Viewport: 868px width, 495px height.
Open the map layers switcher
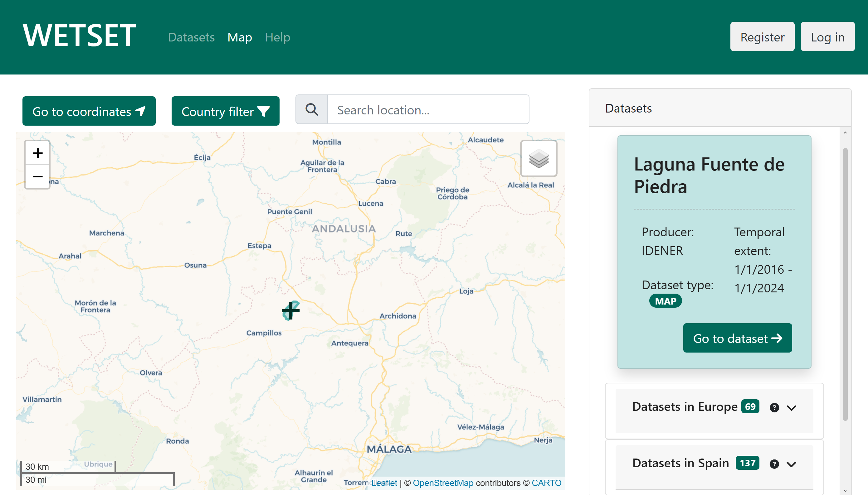[x=538, y=158]
